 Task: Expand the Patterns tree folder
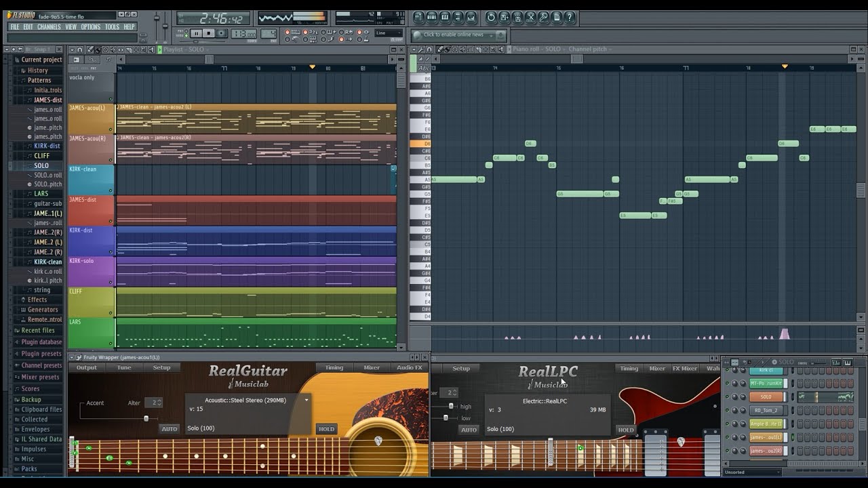click(39, 80)
